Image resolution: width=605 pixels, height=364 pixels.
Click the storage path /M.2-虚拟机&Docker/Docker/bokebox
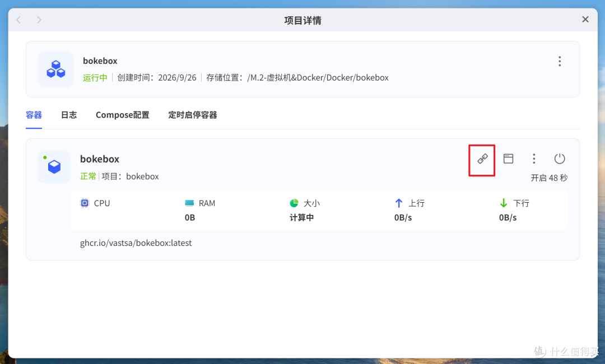(318, 77)
